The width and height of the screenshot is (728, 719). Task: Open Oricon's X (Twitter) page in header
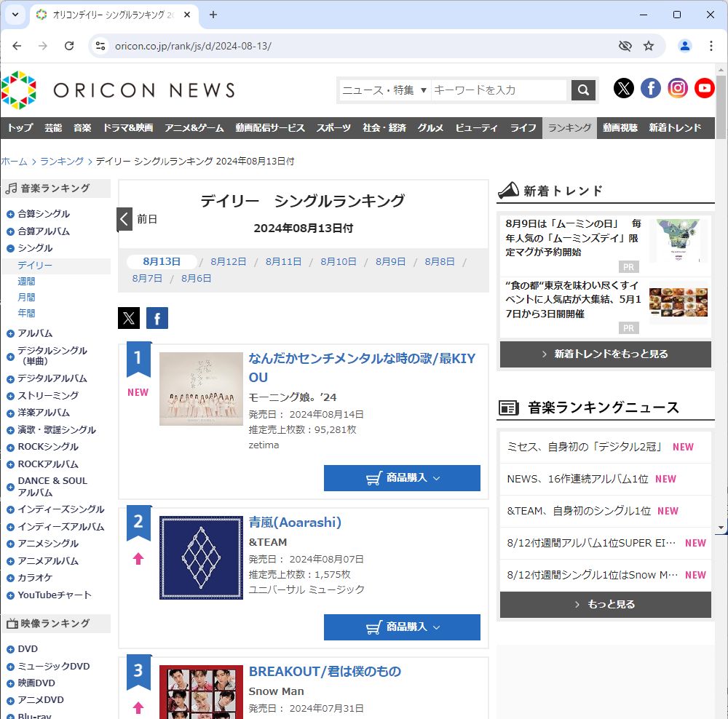pos(624,89)
